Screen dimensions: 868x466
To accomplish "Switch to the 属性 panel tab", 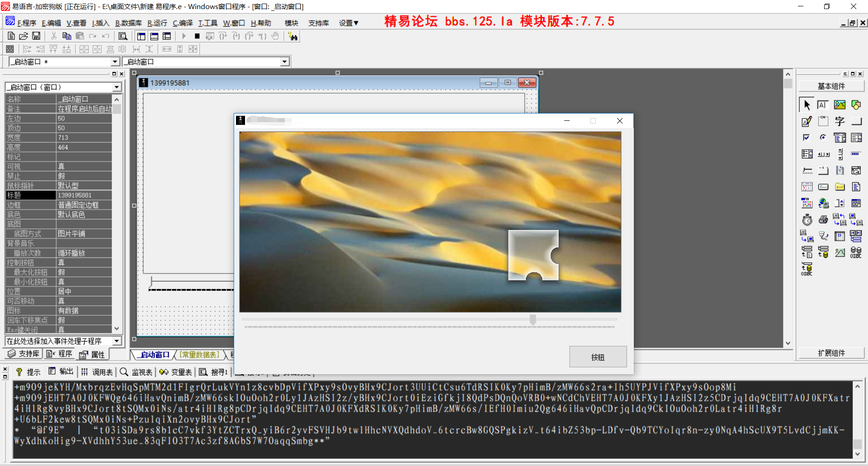I will tap(92, 354).
